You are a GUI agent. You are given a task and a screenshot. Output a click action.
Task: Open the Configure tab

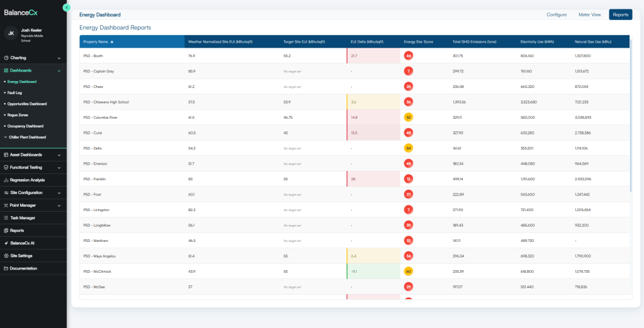click(x=557, y=15)
